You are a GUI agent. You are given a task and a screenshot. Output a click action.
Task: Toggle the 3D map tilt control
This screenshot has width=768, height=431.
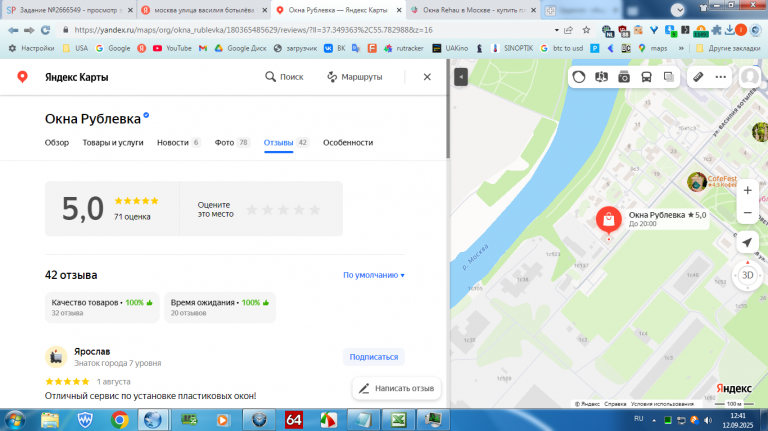pyautogui.click(x=747, y=275)
